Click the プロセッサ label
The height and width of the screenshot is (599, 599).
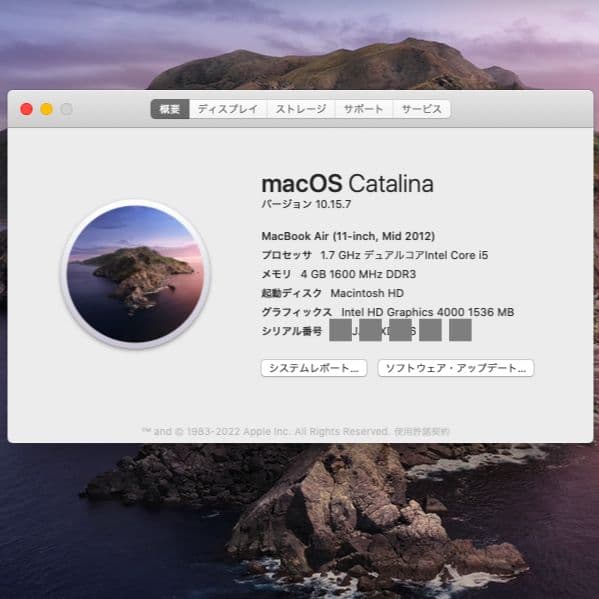click(x=287, y=255)
